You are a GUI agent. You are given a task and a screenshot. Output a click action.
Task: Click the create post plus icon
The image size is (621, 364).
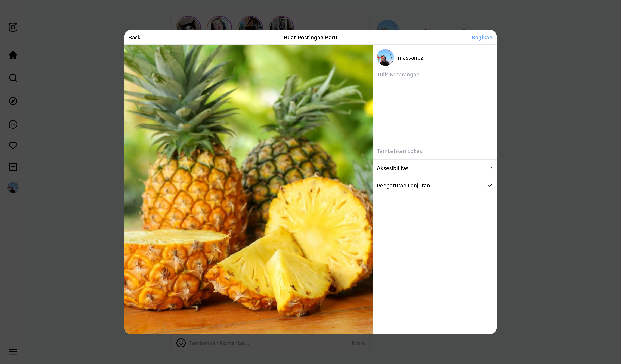click(13, 167)
